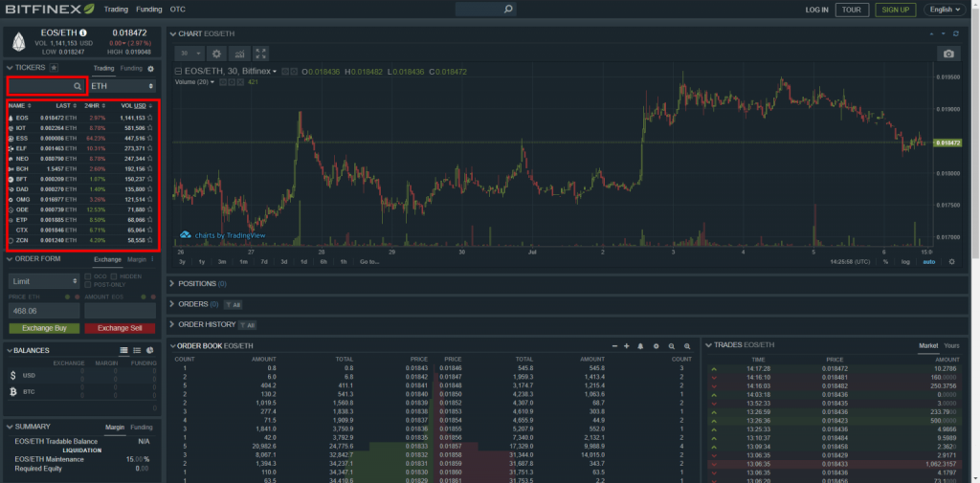This screenshot has height=483, width=980.
Task: Filter ORDERS with All button
Action: [x=234, y=305]
